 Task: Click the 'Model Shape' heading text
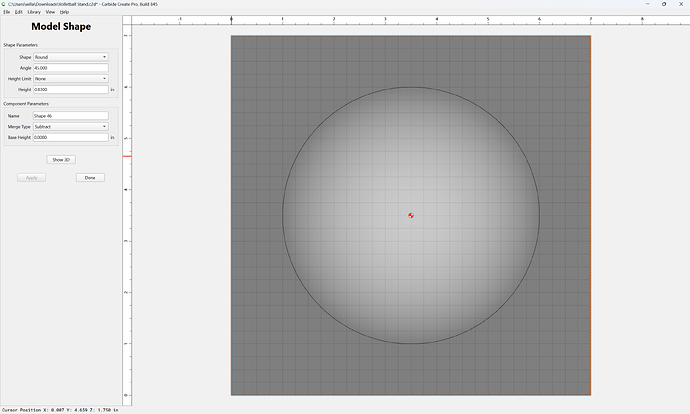coord(61,27)
